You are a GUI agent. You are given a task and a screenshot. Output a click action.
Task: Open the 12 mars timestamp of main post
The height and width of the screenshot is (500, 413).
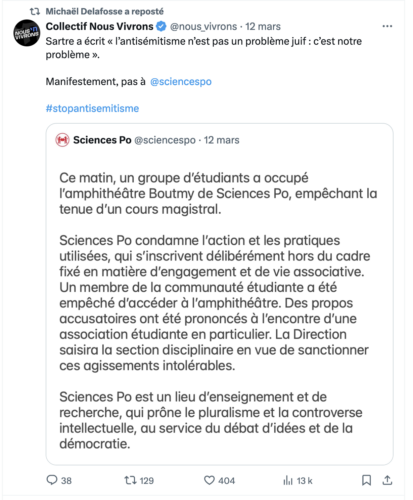point(263,26)
